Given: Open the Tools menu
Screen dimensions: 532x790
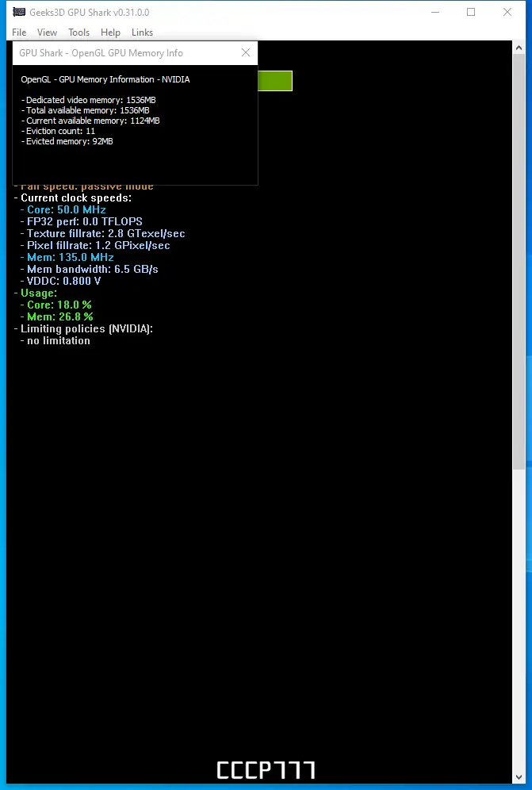Looking at the screenshot, I should coord(79,33).
